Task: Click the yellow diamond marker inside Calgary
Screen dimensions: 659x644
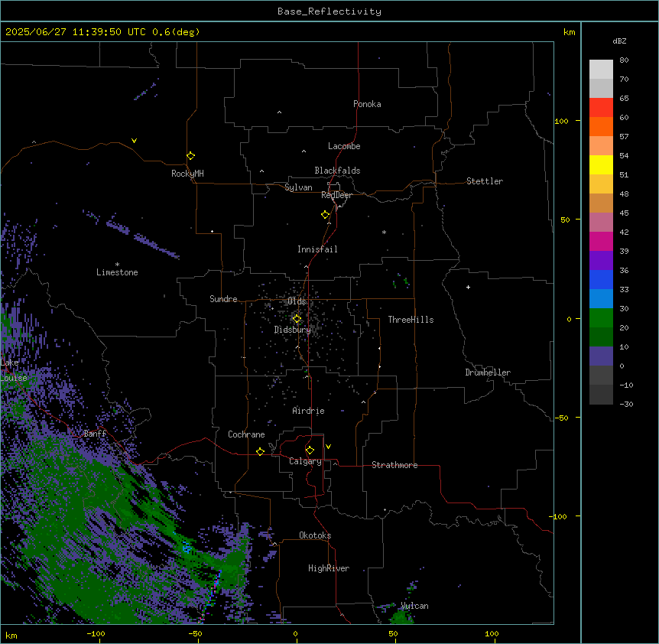Action: pos(310,450)
